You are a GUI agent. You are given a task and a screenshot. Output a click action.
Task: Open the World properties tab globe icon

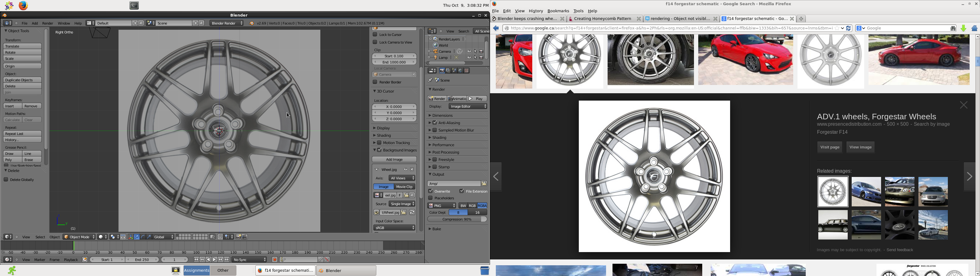coord(460,71)
